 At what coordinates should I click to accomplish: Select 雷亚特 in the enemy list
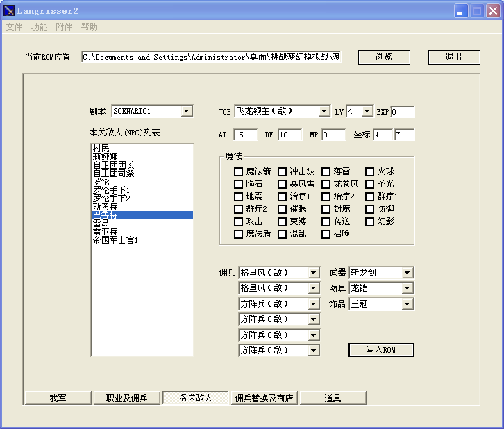click(142, 232)
